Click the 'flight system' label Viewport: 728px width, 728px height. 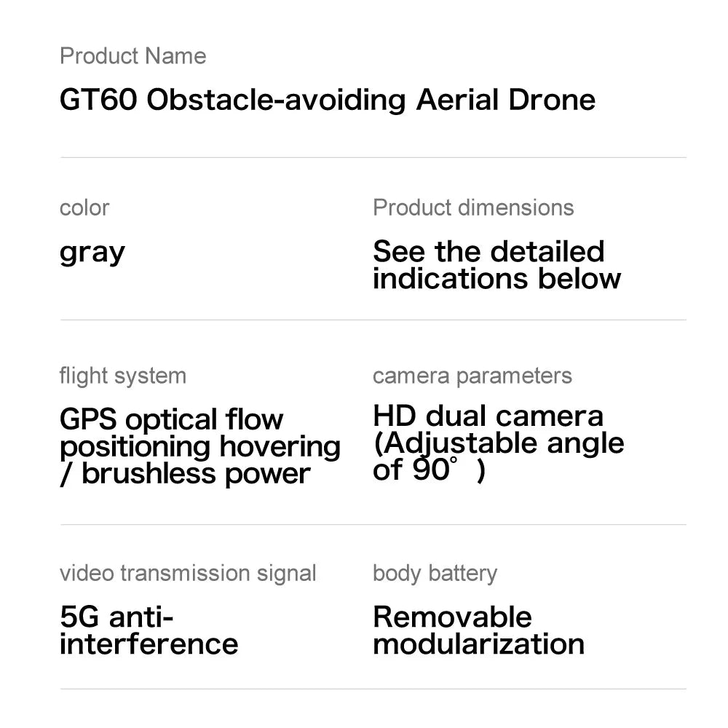click(123, 376)
